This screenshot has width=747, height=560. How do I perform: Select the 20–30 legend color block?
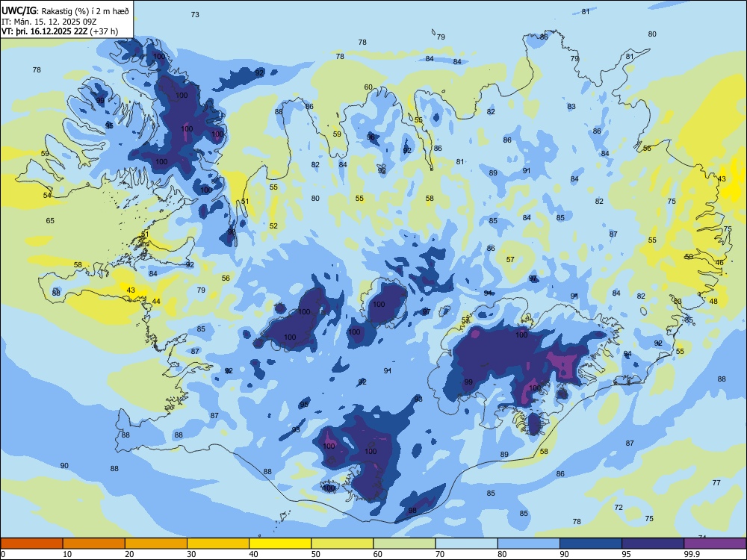click(156, 544)
